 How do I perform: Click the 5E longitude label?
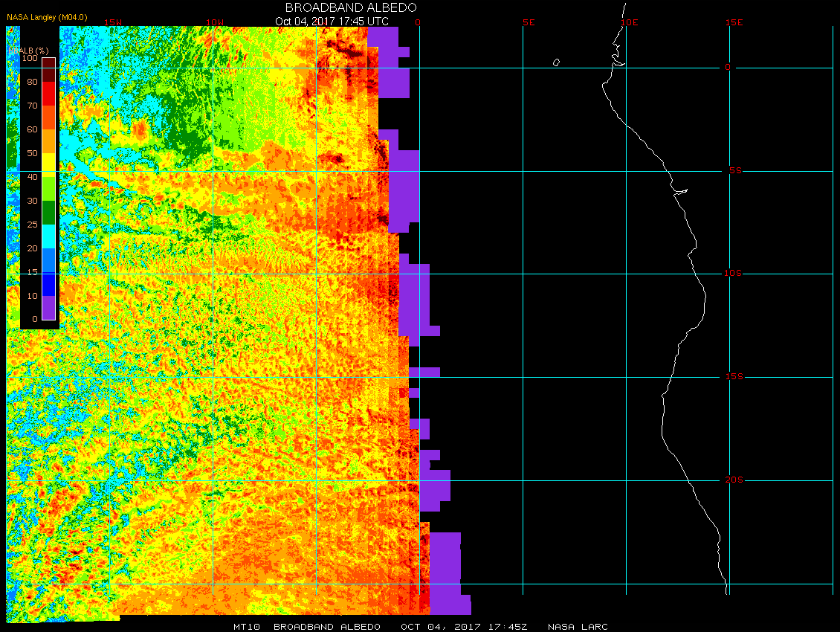point(529,22)
